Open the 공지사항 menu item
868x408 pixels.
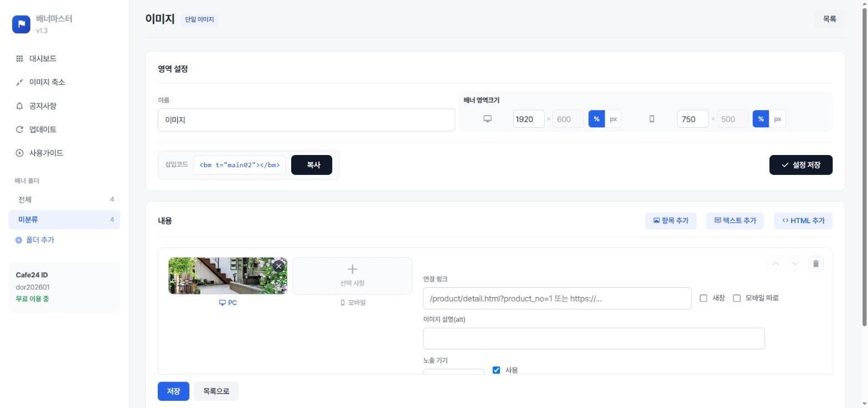pyautogui.click(x=64, y=106)
